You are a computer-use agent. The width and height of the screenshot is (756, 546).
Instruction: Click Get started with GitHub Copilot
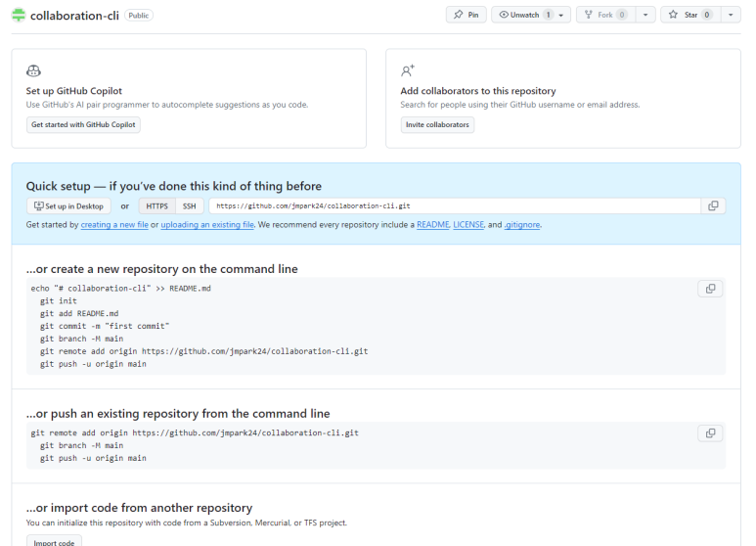click(x=84, y=125)
